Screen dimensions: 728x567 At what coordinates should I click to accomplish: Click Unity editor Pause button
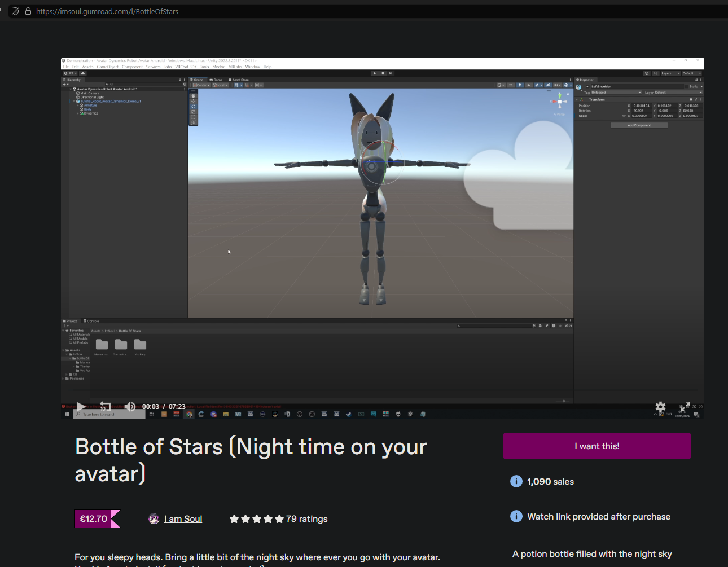click(383, 73)
